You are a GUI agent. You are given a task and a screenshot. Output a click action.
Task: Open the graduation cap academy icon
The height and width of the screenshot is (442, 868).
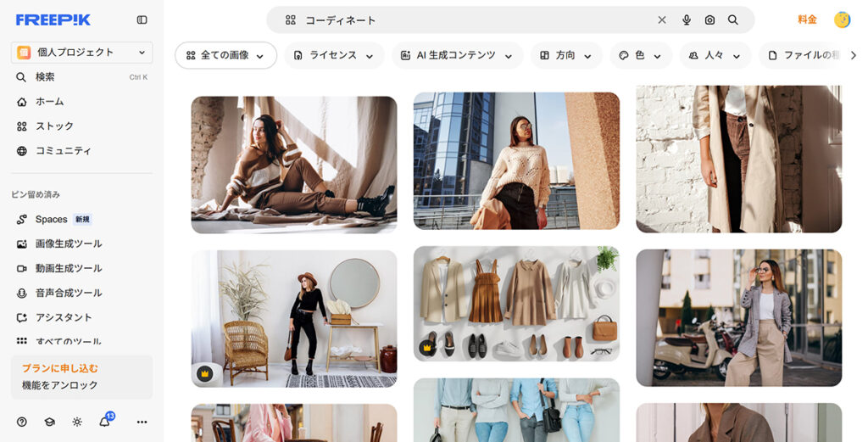pos(49,422)
